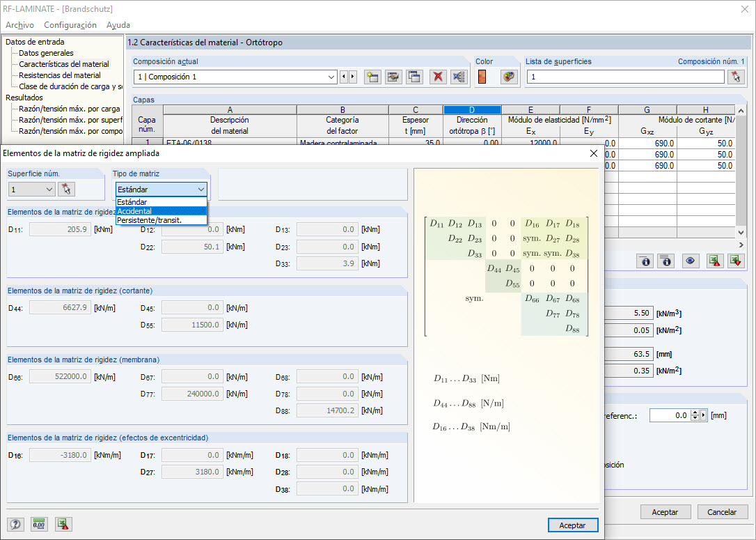The height and width of the screenshot is (540, 756).
Task: Open the Composición actual dropdown
Action: (331, 77)
